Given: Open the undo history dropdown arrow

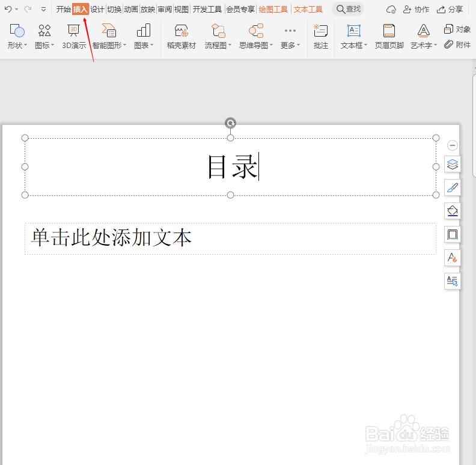Looking at the screenshot, I should click(x=16, y=10).
